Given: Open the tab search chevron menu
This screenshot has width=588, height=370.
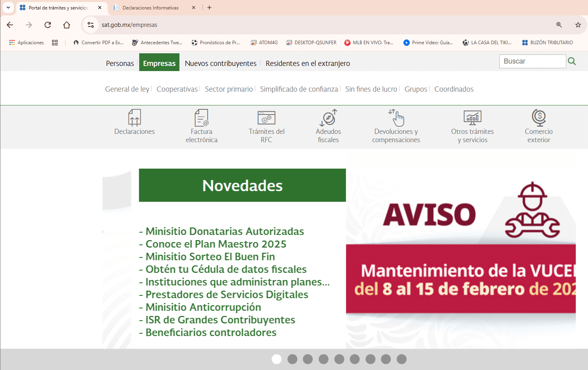Looking at the screenshot, I should (8, 8).
